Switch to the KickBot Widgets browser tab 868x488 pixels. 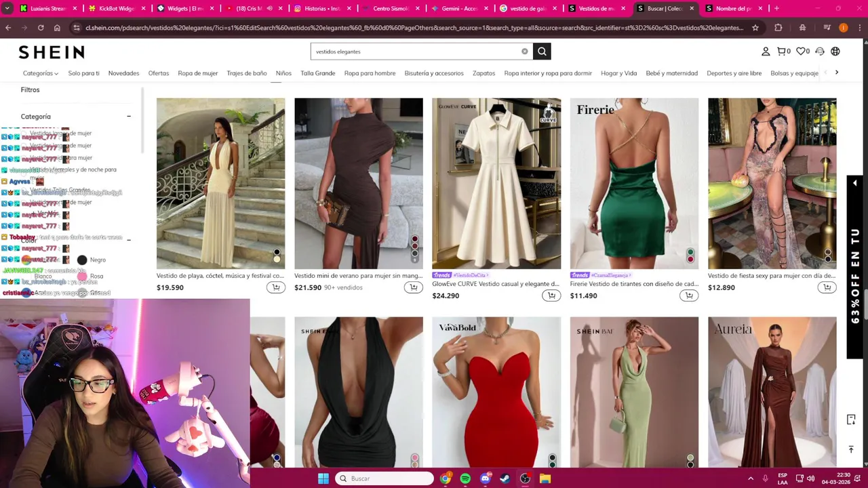[x=115, y=8]
